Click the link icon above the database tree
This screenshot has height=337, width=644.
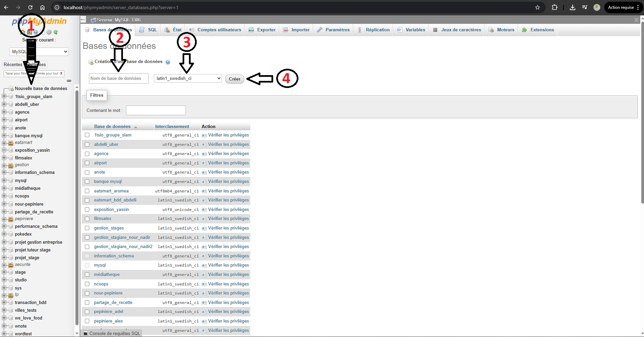tap(69, 81)
